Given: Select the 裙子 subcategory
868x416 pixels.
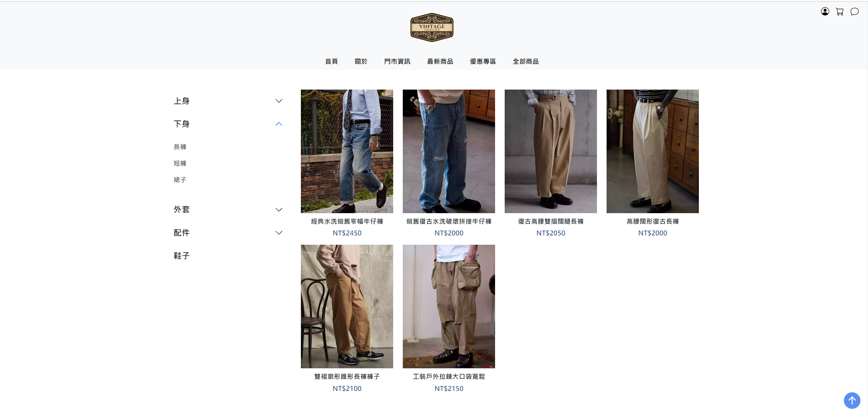Looking at the screenshot, I should (180, 180).
